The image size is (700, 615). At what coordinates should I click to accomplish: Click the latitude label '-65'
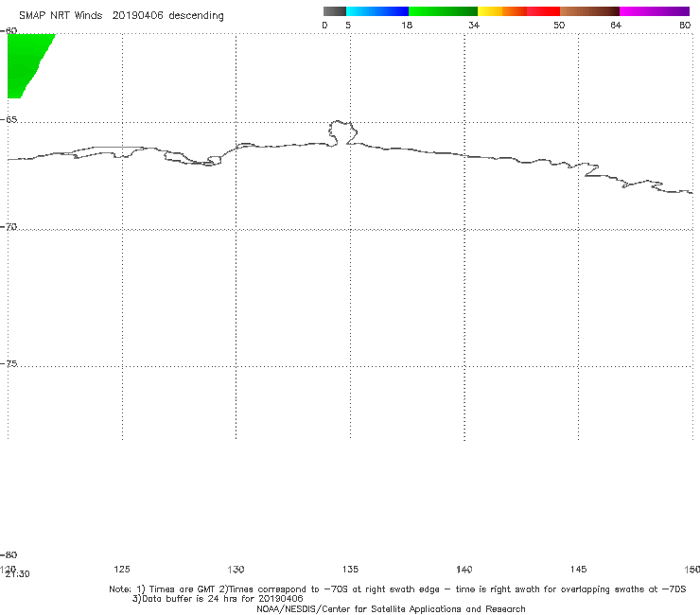coord(9,120)
